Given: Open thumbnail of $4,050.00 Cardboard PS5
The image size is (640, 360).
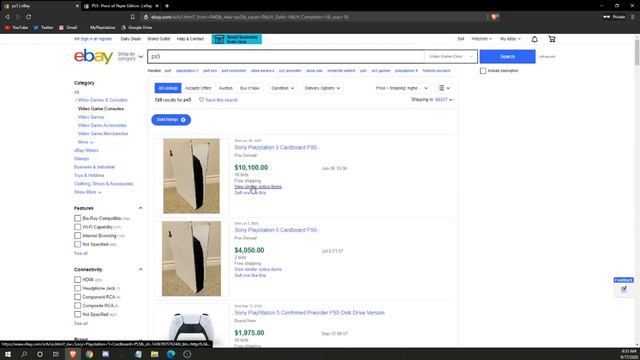Looking at the screenshot, I should tap(191, 259).
